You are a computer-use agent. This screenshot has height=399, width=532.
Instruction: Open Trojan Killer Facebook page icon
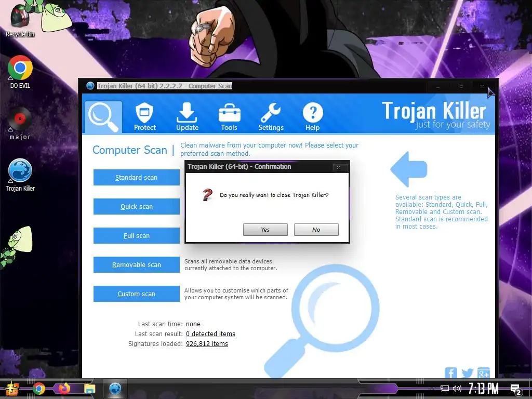pyautogui.click(x=451, y=373)
